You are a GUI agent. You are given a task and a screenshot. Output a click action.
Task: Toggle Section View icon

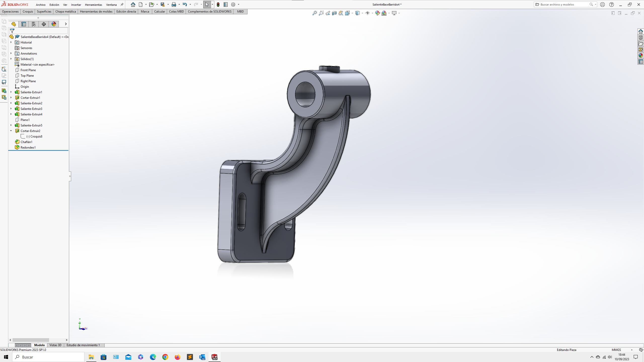(334, 13)
